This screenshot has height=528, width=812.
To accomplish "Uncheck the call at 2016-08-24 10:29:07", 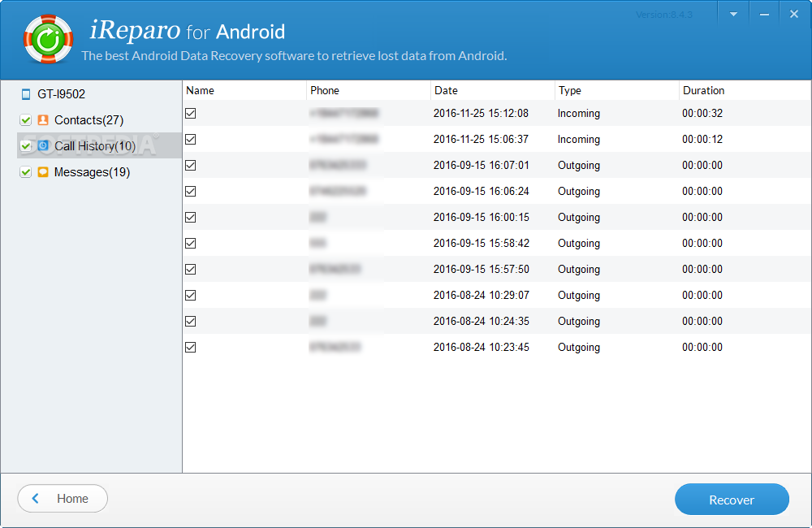I will pos(191,295).
